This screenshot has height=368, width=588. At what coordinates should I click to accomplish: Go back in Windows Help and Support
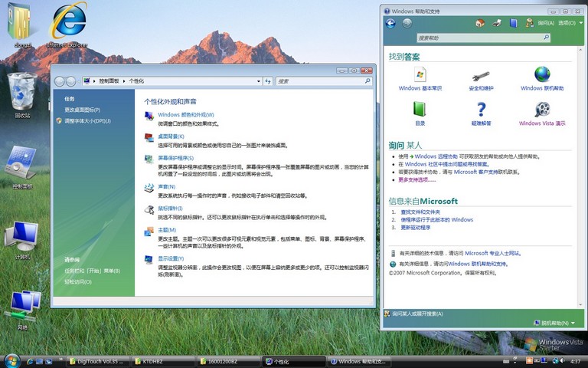click(x=390, y=24)
